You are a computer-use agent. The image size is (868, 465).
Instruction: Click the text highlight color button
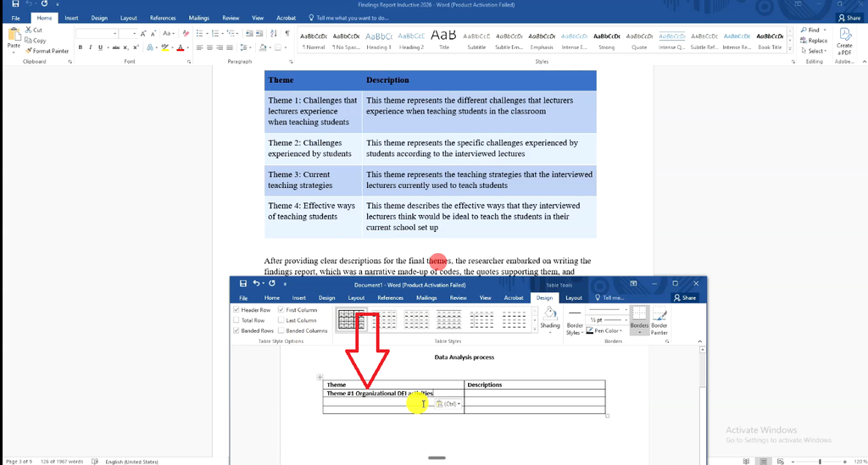click(164, 47)
